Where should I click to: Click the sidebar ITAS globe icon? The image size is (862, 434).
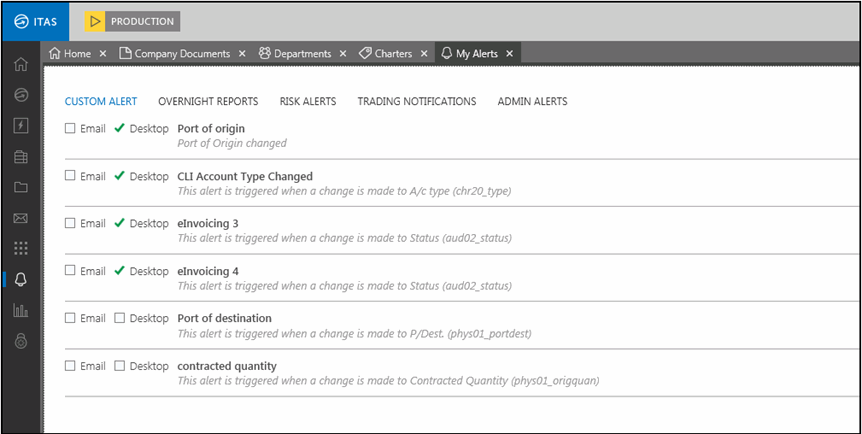pos(20,95)
